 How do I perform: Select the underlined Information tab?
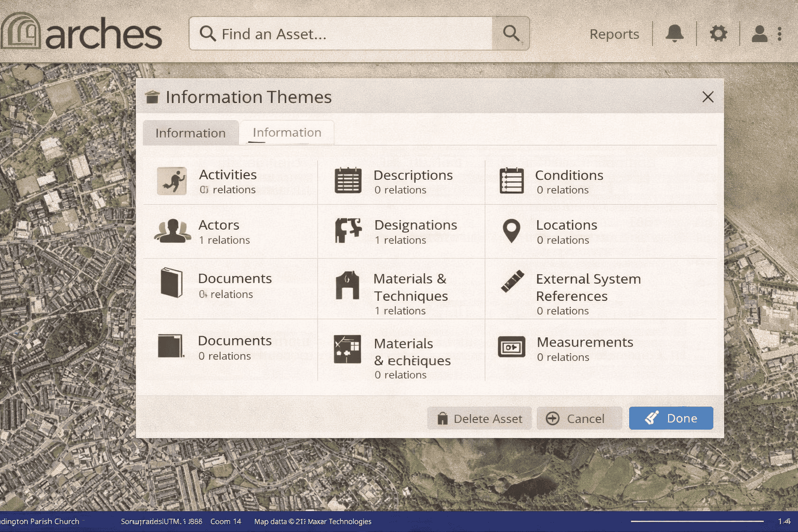(287, 132)
